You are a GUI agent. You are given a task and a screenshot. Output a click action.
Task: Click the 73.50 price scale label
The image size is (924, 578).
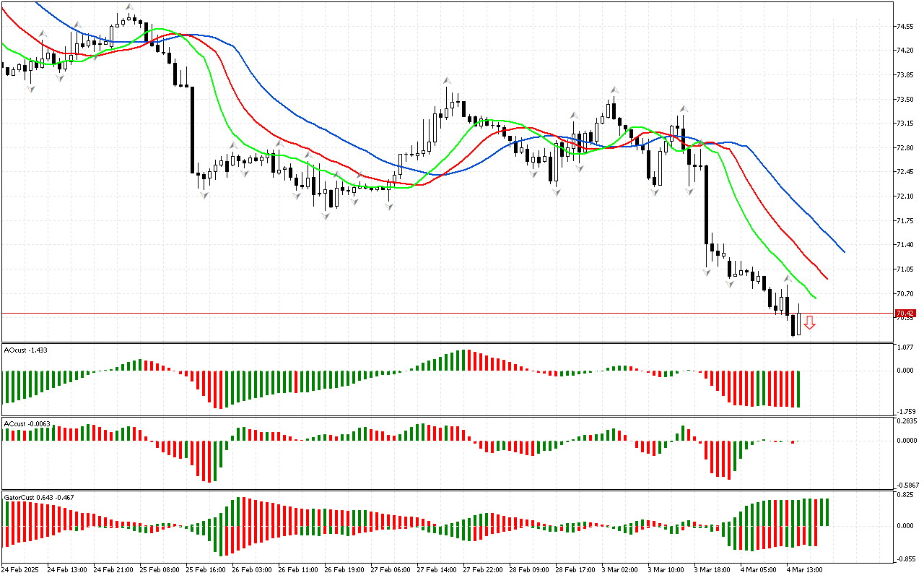click(x=905, y=100)
